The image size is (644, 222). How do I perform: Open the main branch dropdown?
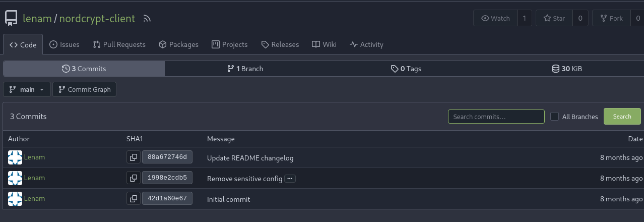pyautogui.click(x=27, y=89)
